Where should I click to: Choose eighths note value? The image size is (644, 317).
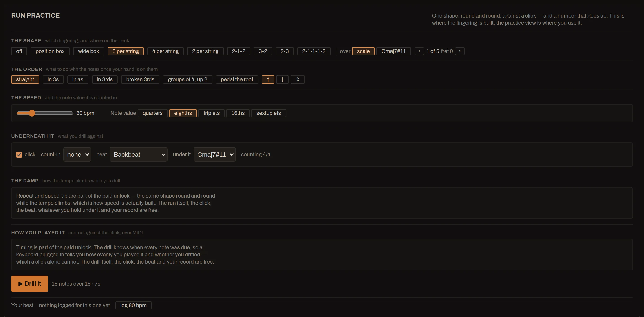tap(183, 113)
